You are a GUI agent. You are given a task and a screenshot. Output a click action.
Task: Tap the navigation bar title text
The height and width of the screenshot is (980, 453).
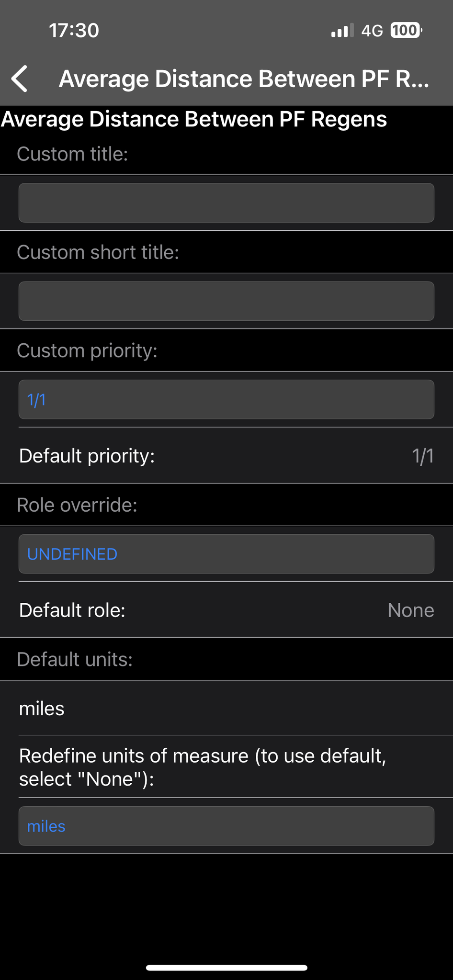pyautogui.click(x=244, y=79)
